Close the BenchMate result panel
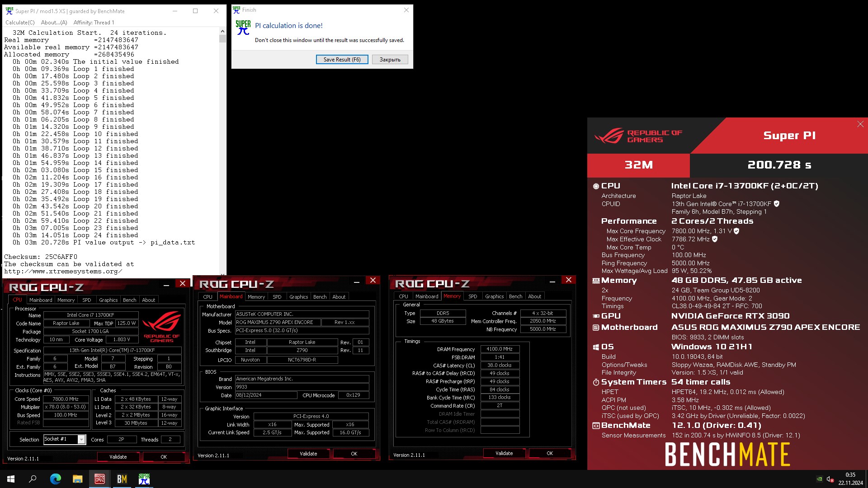This screenshot has height=488, width=868. [860, 124]
